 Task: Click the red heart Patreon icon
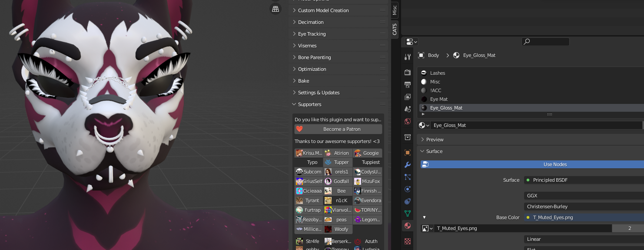(x=299, y=129)
